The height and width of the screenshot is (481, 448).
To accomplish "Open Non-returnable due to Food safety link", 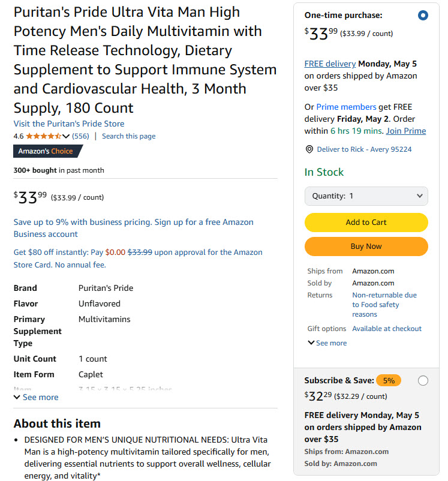I will pyautogui.click(x=384, y=305).
